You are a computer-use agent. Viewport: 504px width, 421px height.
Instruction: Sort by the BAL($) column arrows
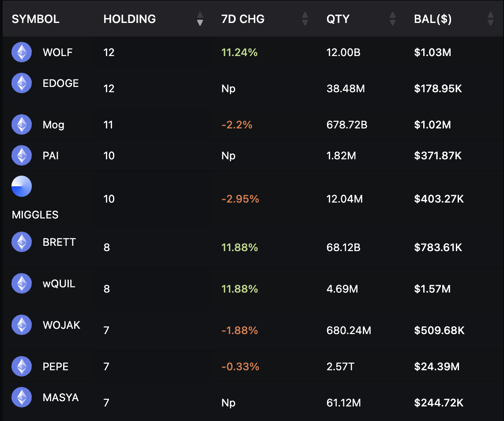[x=490, y=19]
